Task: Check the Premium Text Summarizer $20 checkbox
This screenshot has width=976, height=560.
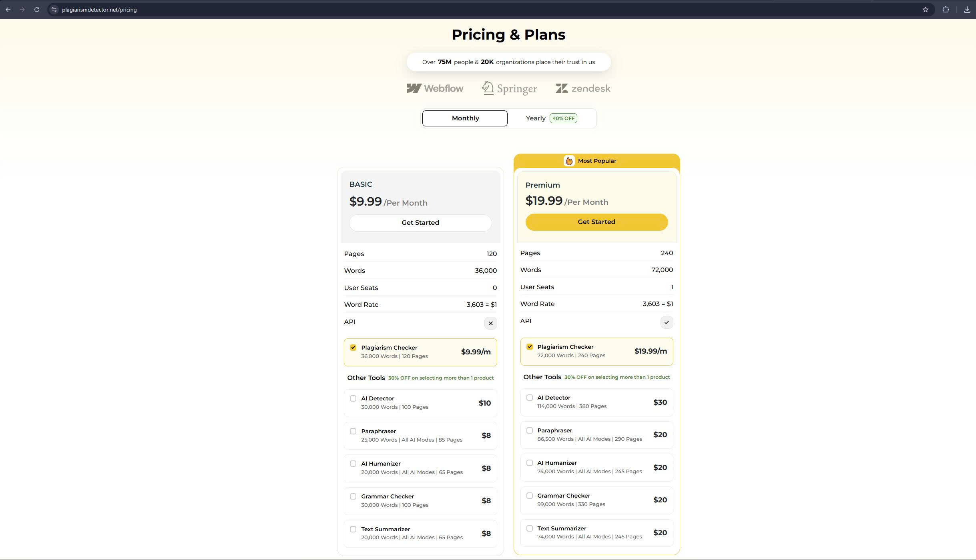Action: (530, 528)
